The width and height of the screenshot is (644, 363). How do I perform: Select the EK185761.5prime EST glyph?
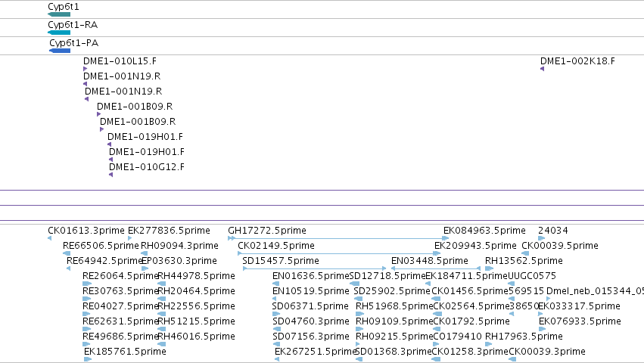(x=88, y=359)
